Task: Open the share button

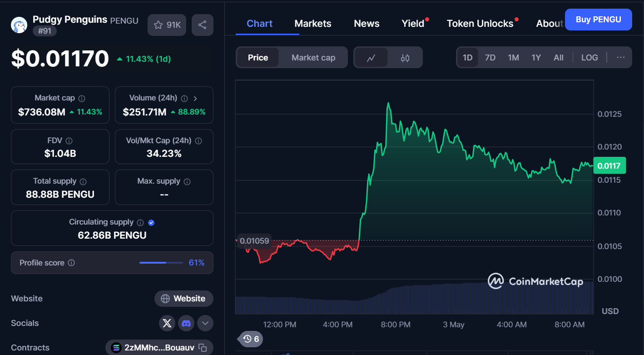Action: [203, 25]
